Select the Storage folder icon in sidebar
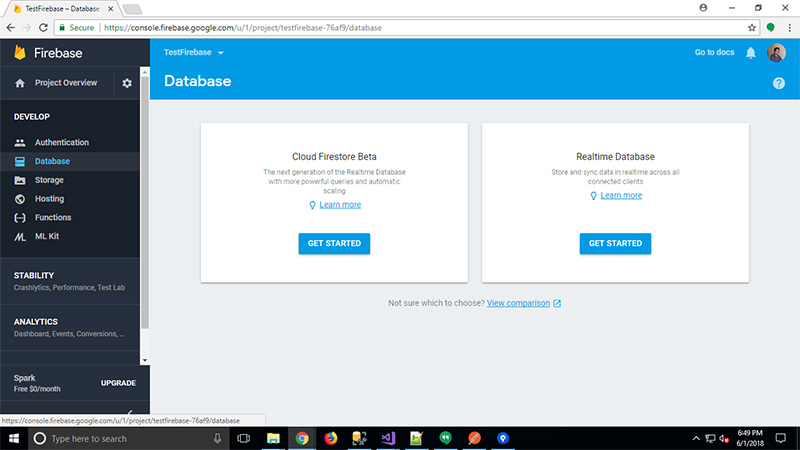Viewport: 800px width, 450px height. (20, 180)
